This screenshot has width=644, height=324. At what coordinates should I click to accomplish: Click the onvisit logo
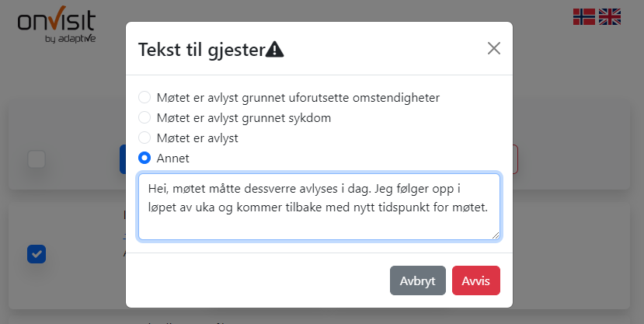pyautogui.click(x=57, y=24)
